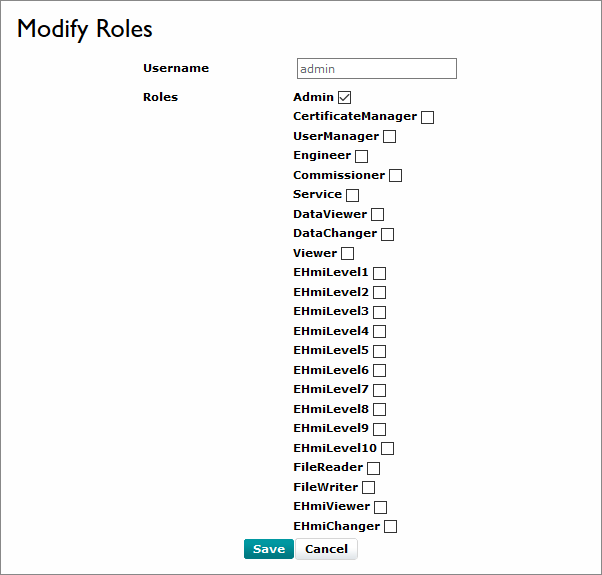Tick the EHmiLevel3 checkbox
This screenshot has height=575, width=602.
point(379,312)
